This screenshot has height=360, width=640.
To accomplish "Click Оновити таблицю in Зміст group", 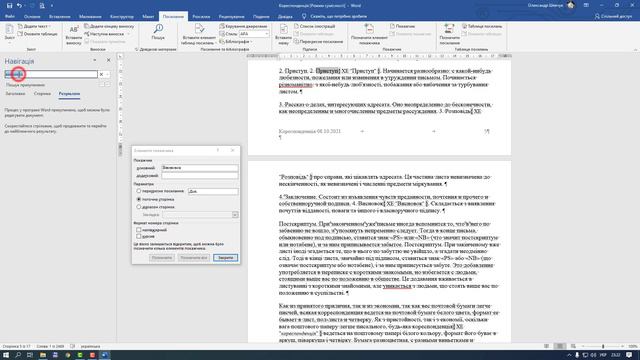I will point(37,34).
